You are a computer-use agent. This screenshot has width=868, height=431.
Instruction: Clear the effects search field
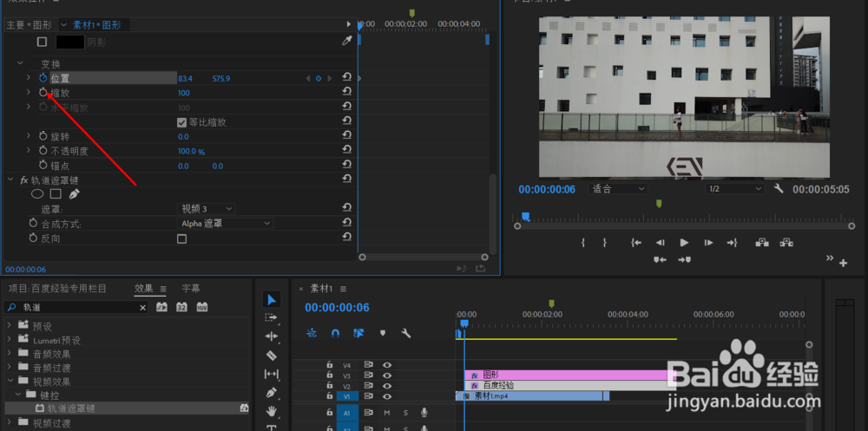point(143,308)
